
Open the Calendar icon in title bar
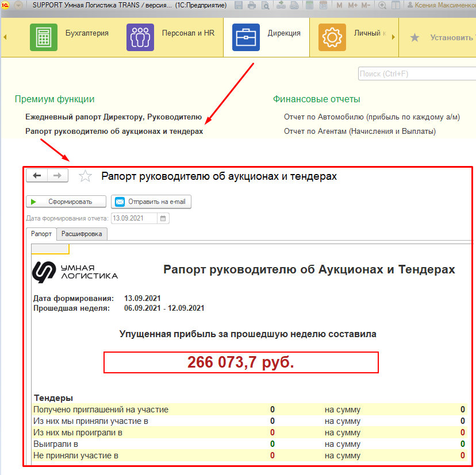coord(323,5)
